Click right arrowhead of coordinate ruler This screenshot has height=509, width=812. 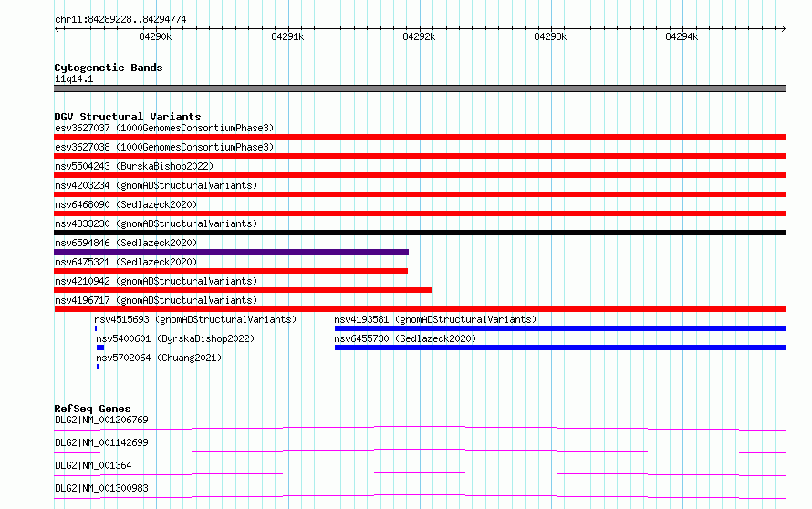click(783, 28)
